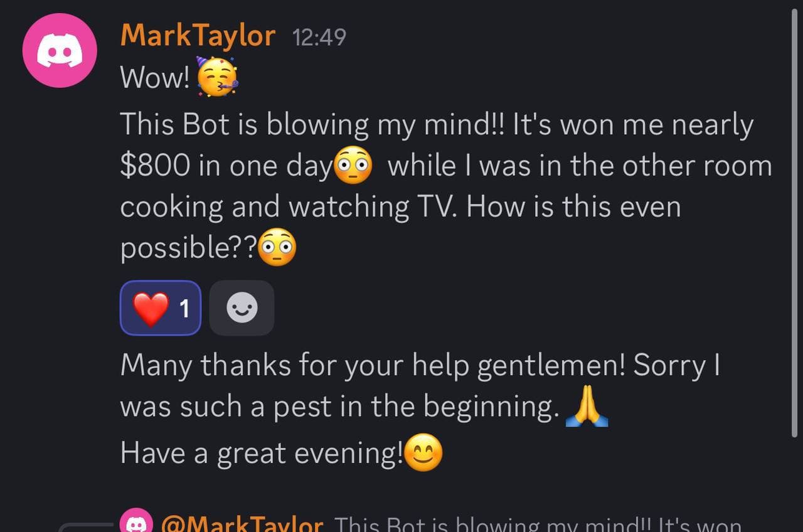This screenshot has width=803, height=532.
Task: Click the @MarkTaylor mention in reply preview
Action: click(x=242, y=525)
